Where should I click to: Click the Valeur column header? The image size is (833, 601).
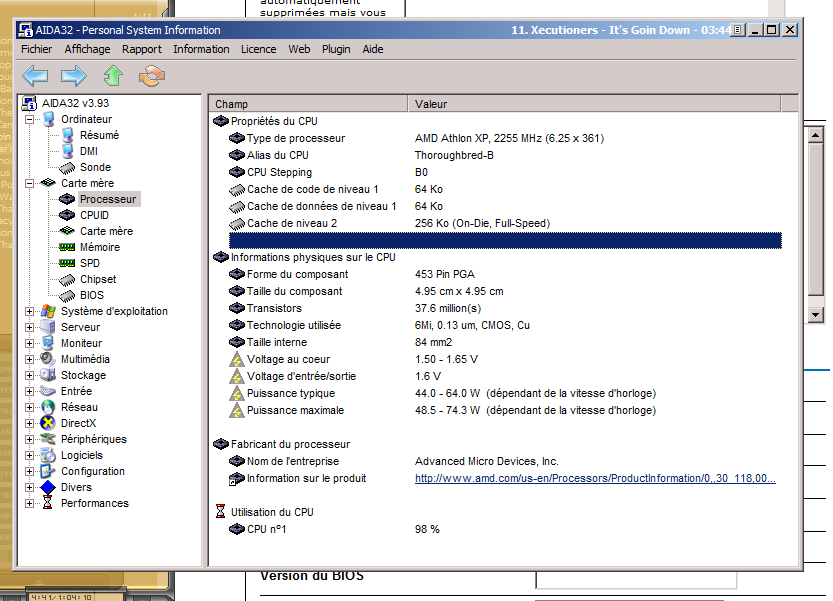pyautogui.click(x=594, y=104)
